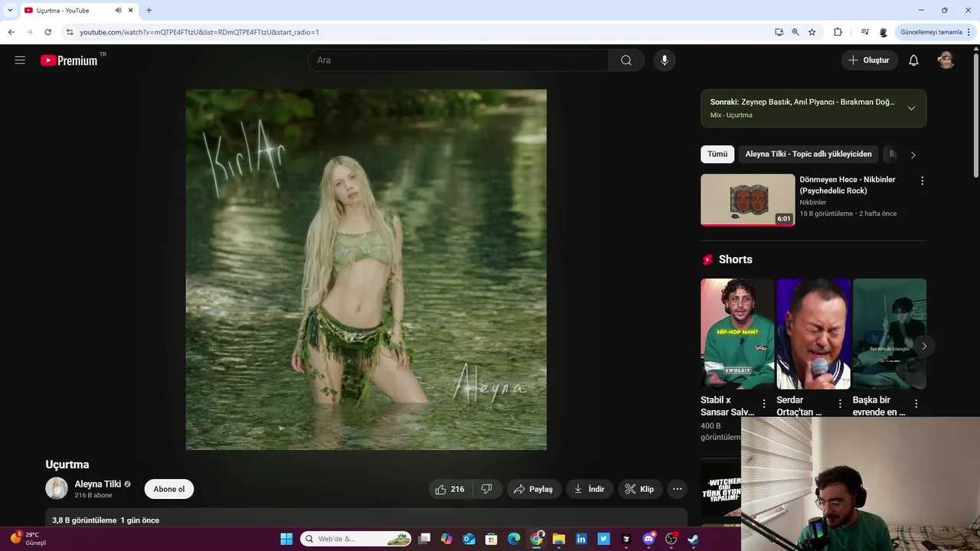Viewport: 980px width, 551px height.
Task: Go back in browser history
Action: coord(11,32)
